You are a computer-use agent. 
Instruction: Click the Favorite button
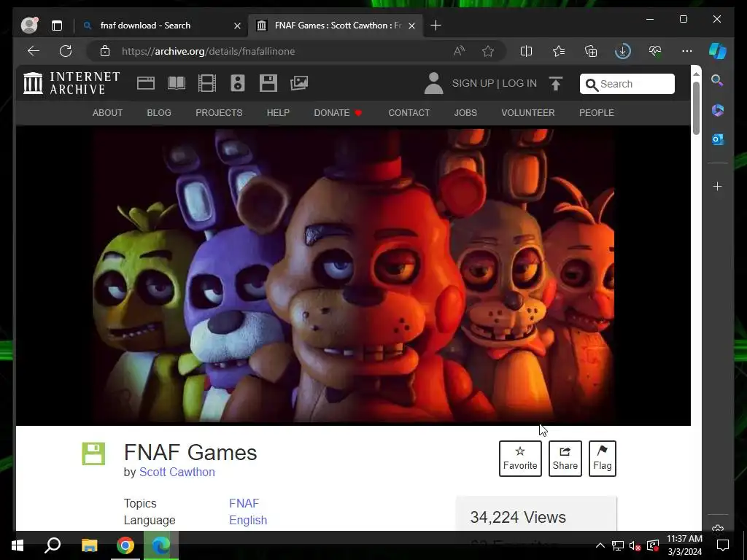click(x=520, y=459)
